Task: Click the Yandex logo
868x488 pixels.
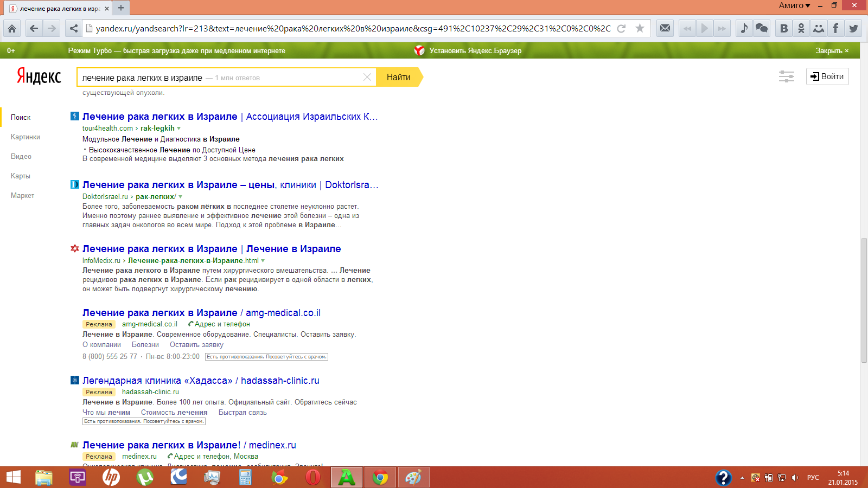Action: coord(39,76)
